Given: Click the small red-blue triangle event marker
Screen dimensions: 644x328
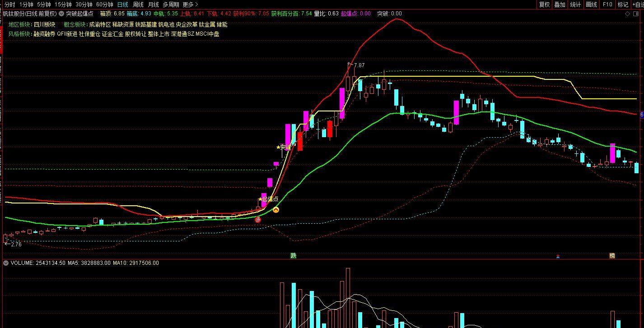Looking at the screenshot, I should click(558, 256).
